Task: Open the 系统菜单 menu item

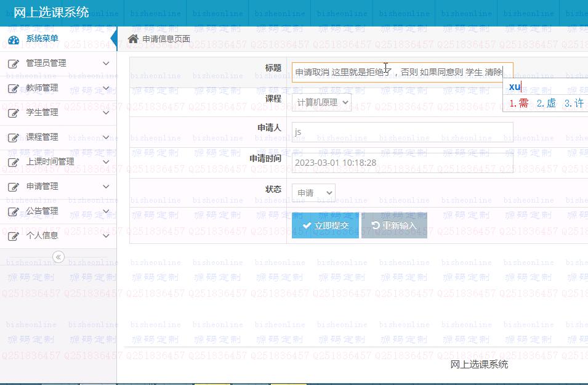Action: click(x=58, y=39)
